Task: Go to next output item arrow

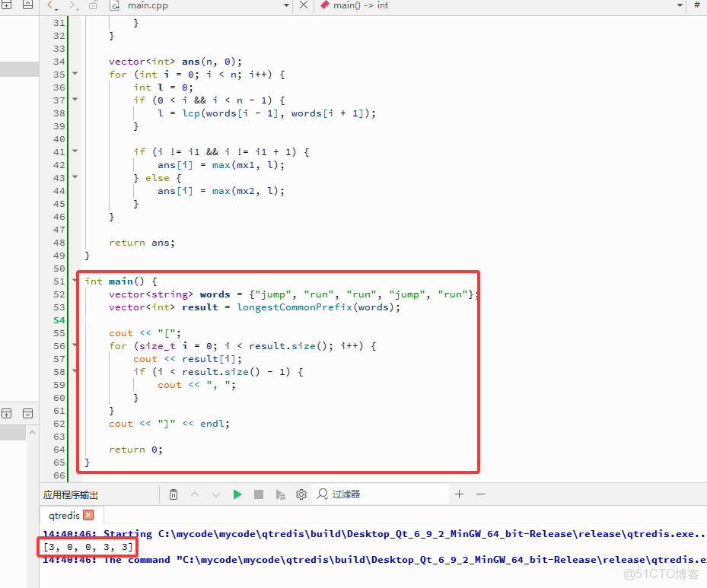Action: click(216, 494)
